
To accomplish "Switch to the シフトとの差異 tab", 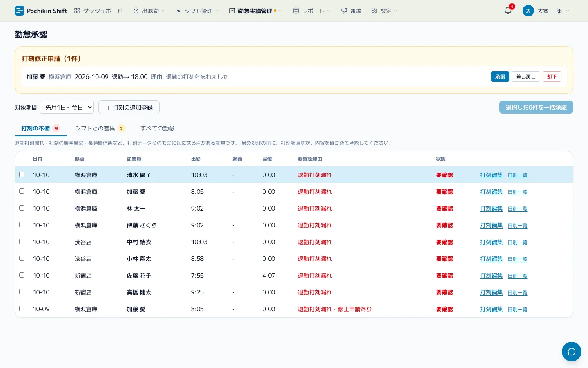I will click(100, 128).
